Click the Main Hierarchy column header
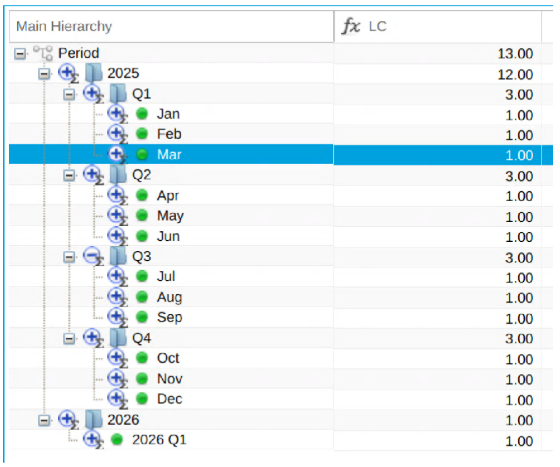 click(x=171, y=26)
